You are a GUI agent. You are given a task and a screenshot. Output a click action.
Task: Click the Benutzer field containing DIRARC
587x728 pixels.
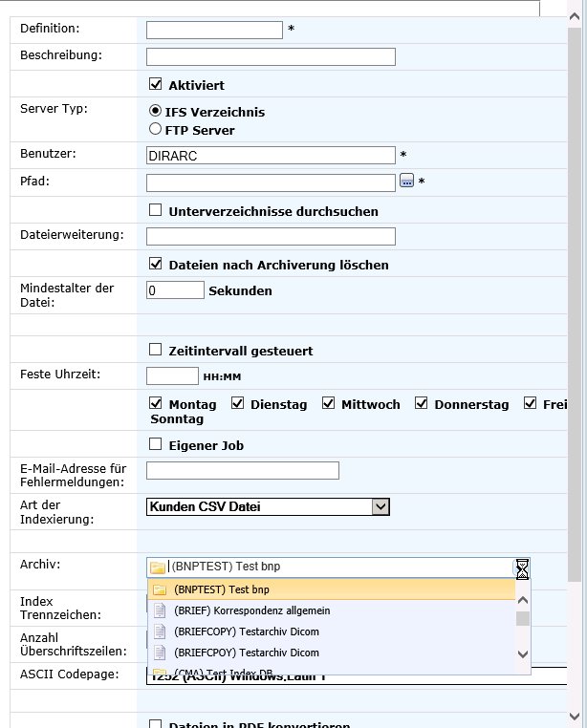pos(271,156)
